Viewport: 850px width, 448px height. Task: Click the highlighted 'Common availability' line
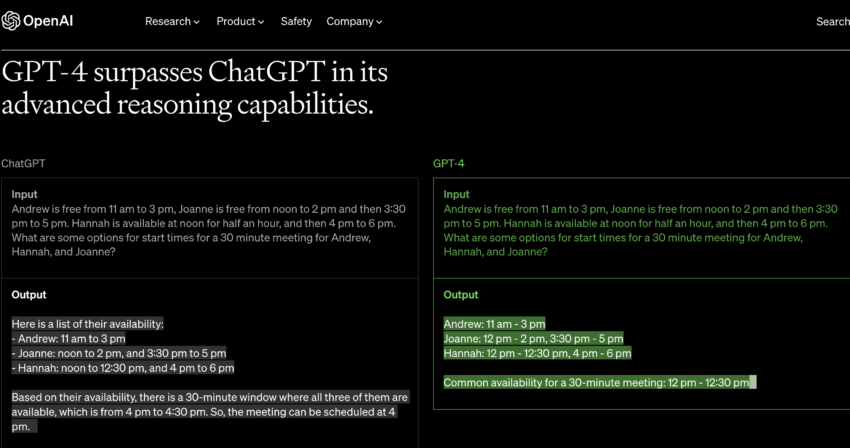coord(598,382)
